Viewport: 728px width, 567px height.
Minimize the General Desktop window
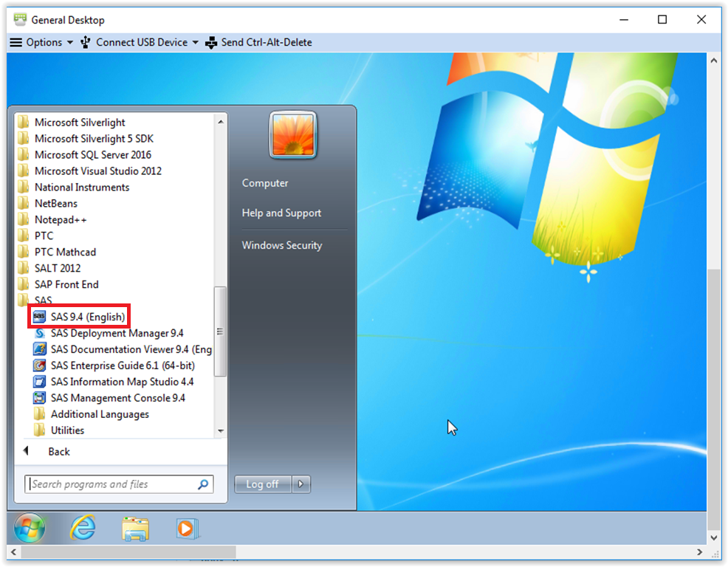point(624,19)
